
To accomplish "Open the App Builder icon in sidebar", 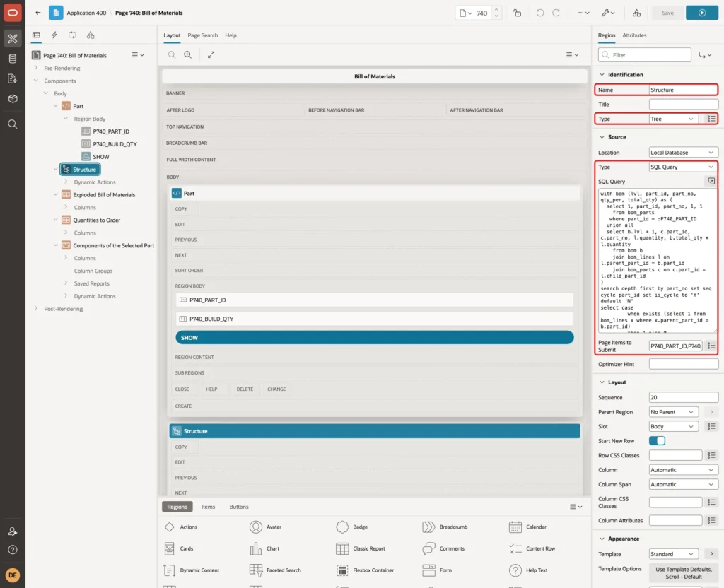I will tap(13, 39).
